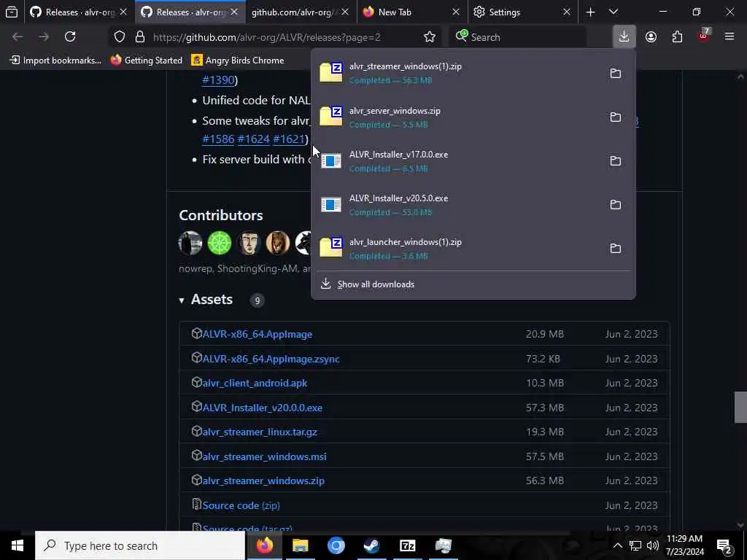Image resolution: width=747 pixels, height=560 pixels.
Task: Download ALVR-x86_64.AppImage.zsync asset
Action: 271,359
